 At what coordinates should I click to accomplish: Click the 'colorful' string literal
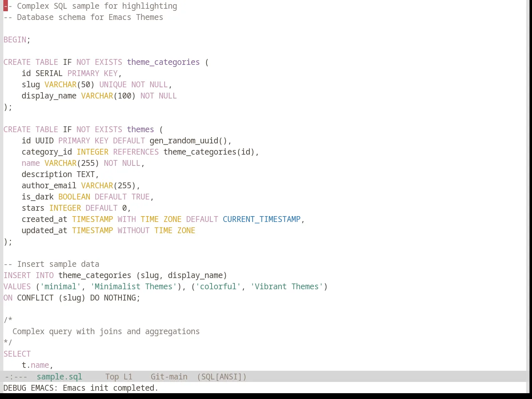pyautogui.click(x=218, y=286)
